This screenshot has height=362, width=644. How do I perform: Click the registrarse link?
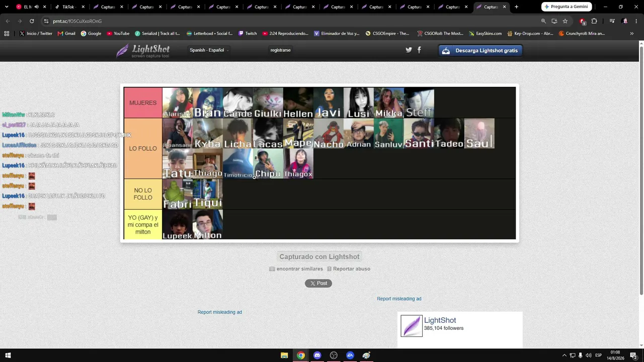pos(280,50)
